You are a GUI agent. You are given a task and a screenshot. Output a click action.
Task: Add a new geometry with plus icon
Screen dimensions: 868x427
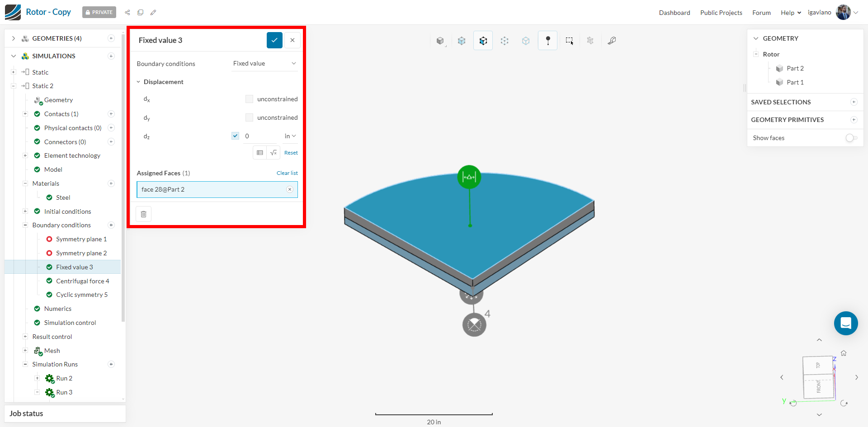[111, 38]
